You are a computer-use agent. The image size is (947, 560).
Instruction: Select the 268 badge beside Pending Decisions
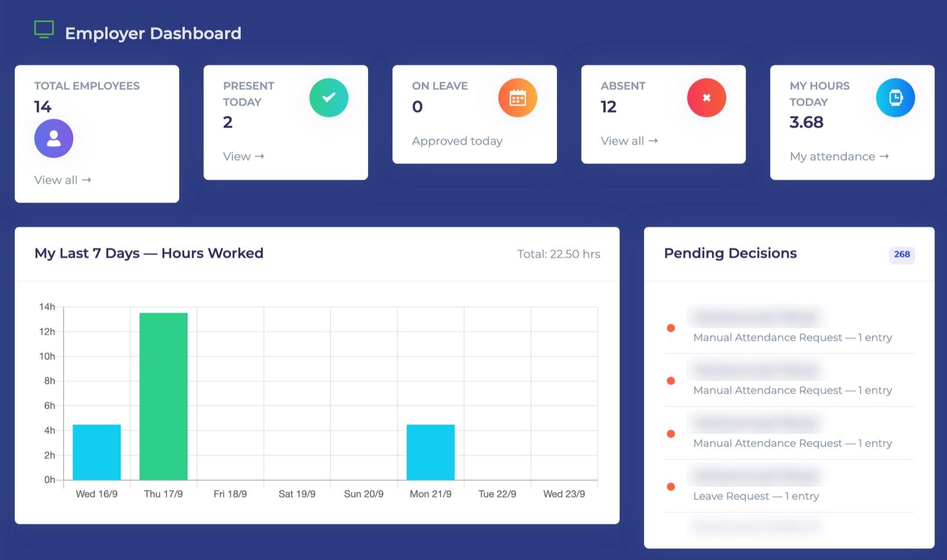902,255
